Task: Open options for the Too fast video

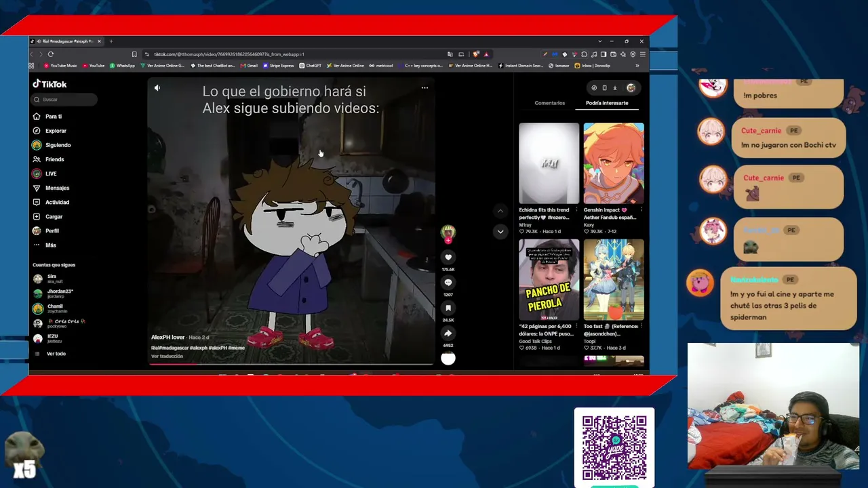Action: (x=642, y=327)
